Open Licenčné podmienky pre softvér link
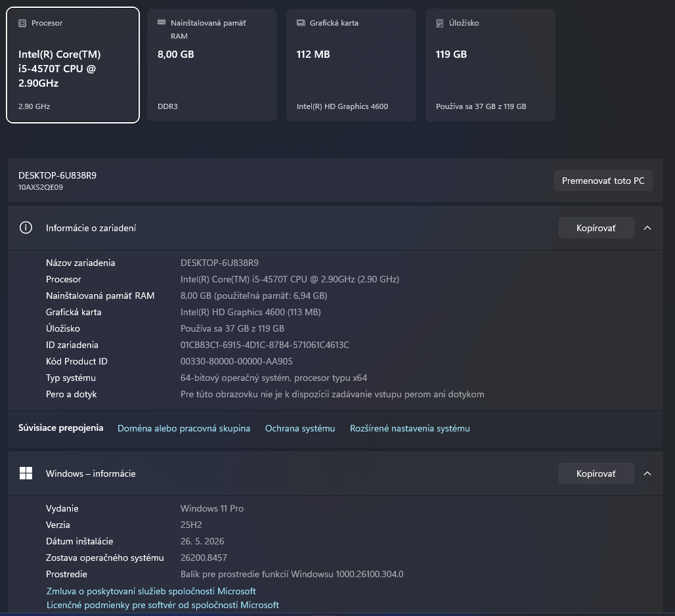 click(163, 605)
